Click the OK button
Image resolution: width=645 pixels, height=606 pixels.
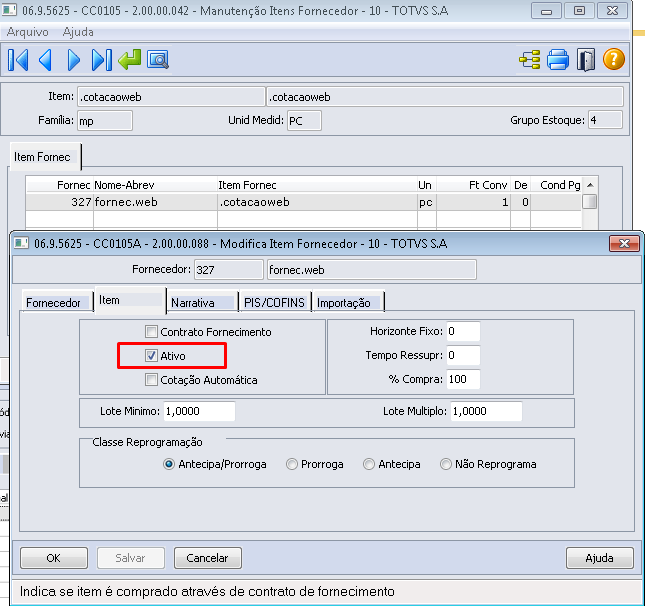click(53, 558)
